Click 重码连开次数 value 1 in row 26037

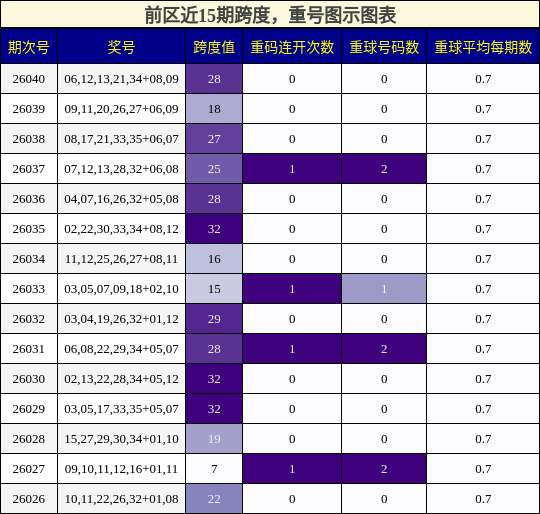(292, 169)
